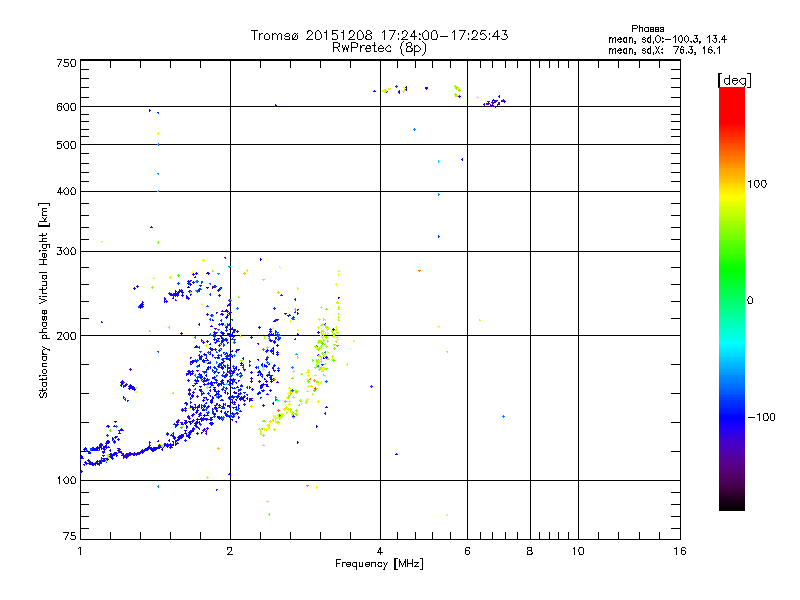
Task: Click the y-axis tick label '75'
Action: pos(70,536)
